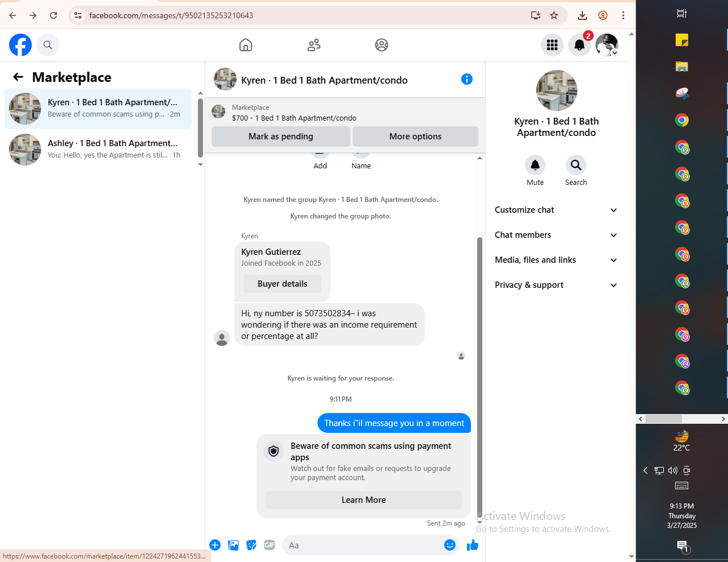The width and height of the screenshot is (728, 562).
Task: Open Facebook search
Action: (x=48, y=45)
